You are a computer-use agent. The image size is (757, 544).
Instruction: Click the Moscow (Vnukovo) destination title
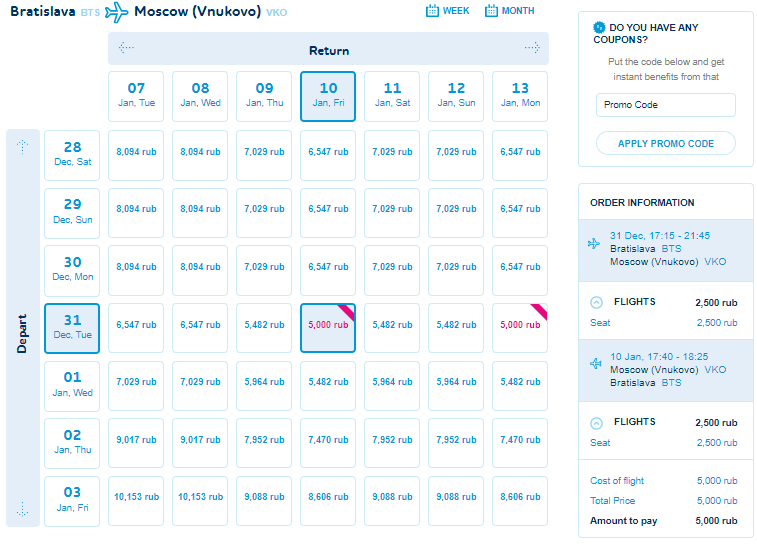click(x=197, y=11)
